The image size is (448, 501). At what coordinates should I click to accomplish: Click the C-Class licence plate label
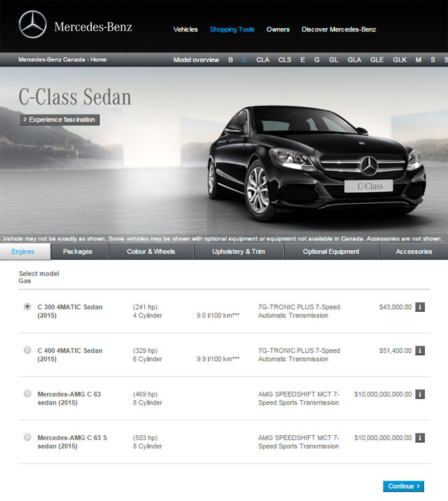coord(369,186)
